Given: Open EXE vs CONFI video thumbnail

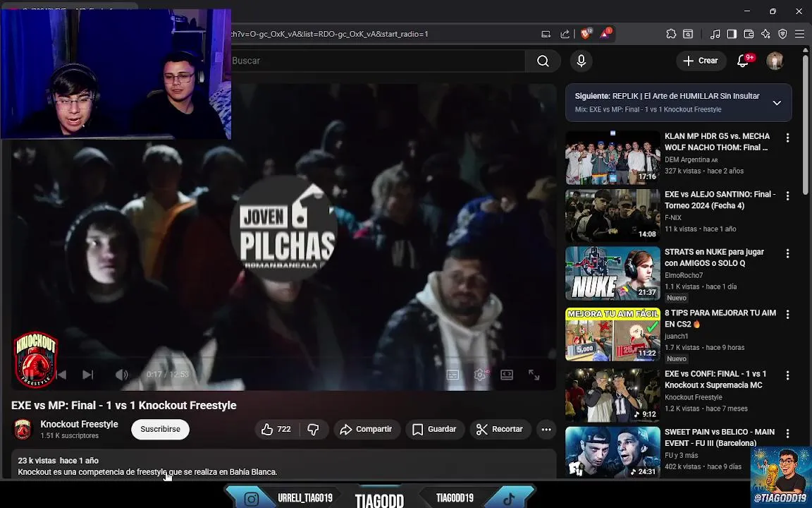Looking at the screenshot, I should click(613, 396).
